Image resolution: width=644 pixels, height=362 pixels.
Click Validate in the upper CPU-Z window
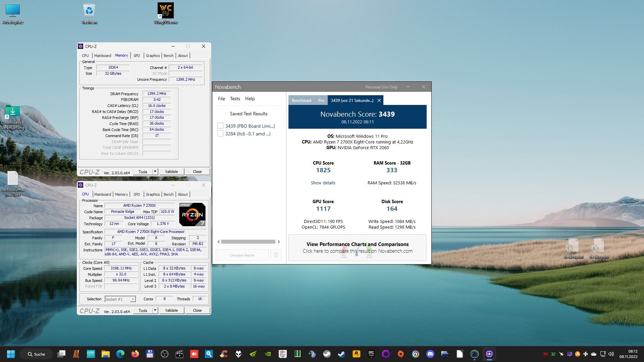pos(171,172)
